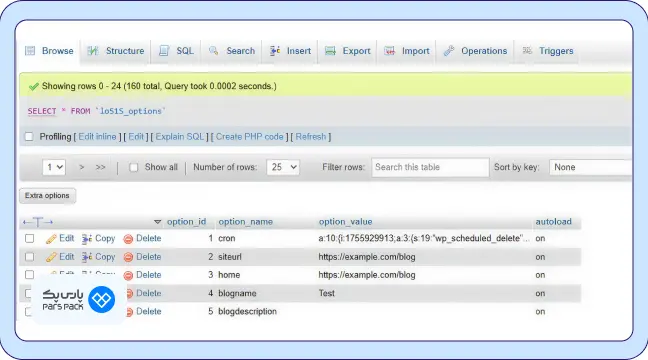Click the pencil Edit icon for cron row
The width and height of the screenshot is (648, 360).
(x=51, y=238)
